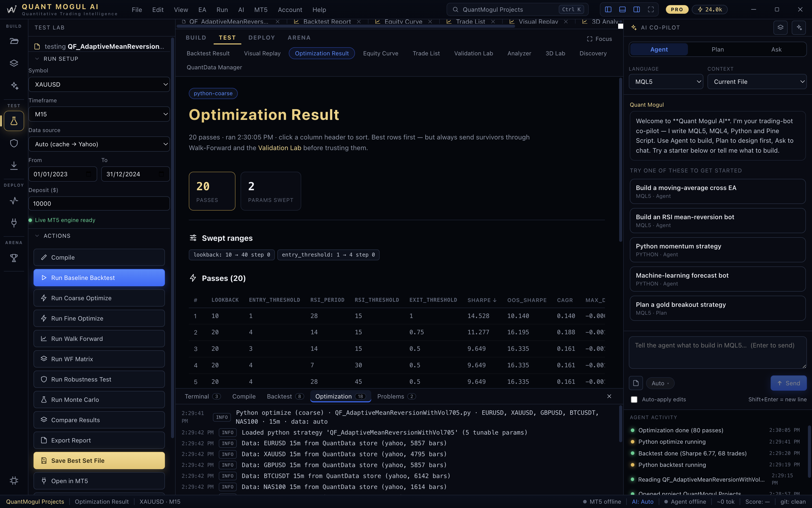Open the plug connection icon in sidebar
The width and height of the screenshot is (812, 508).
click(x=14, y=223)
